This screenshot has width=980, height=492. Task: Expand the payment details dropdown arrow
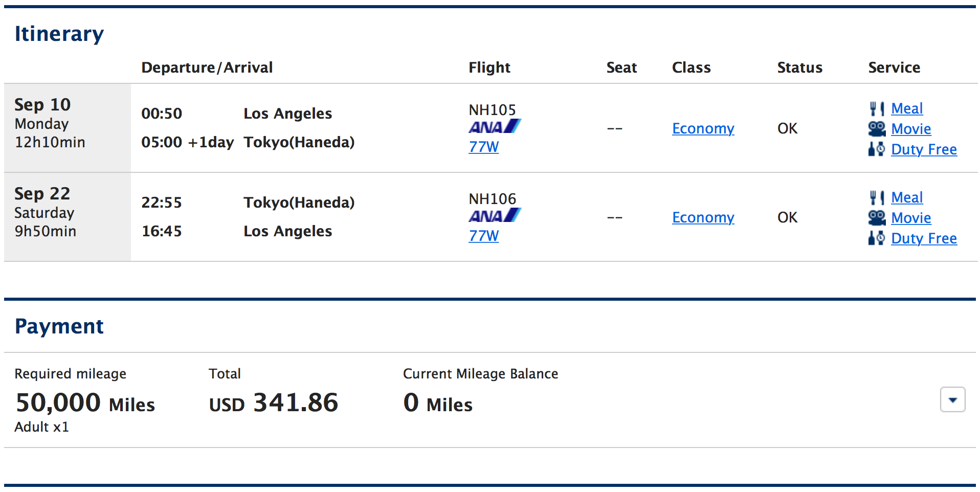click(x=952, y=400)
